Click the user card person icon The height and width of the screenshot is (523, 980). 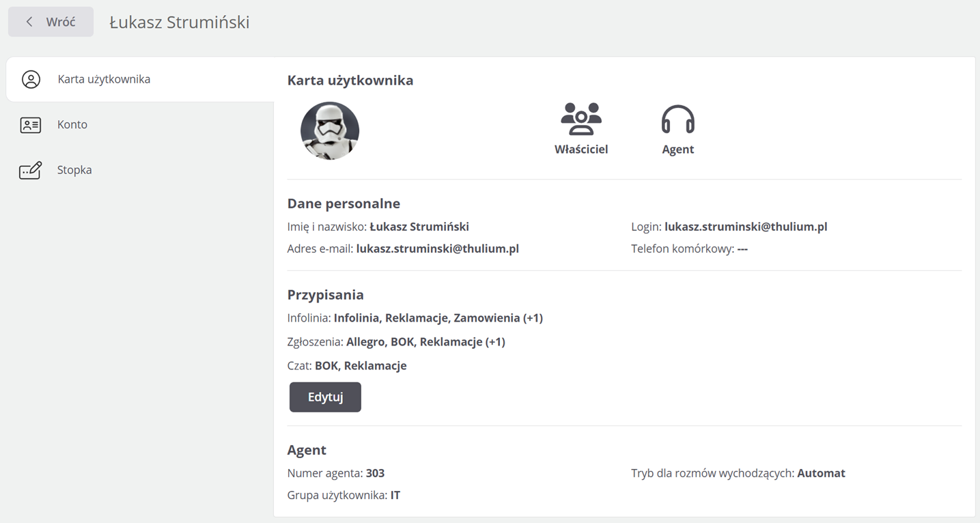[x=31, y=79]
